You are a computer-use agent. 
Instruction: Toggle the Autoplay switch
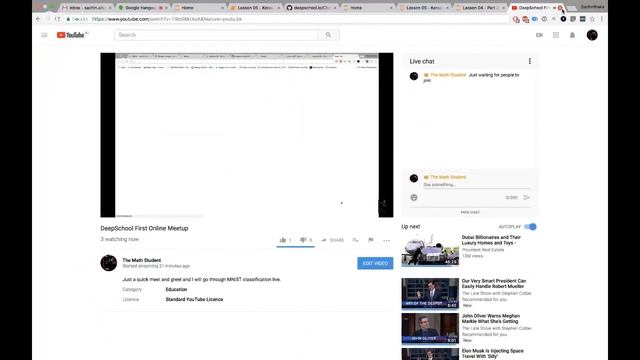[x=531, y=227]
